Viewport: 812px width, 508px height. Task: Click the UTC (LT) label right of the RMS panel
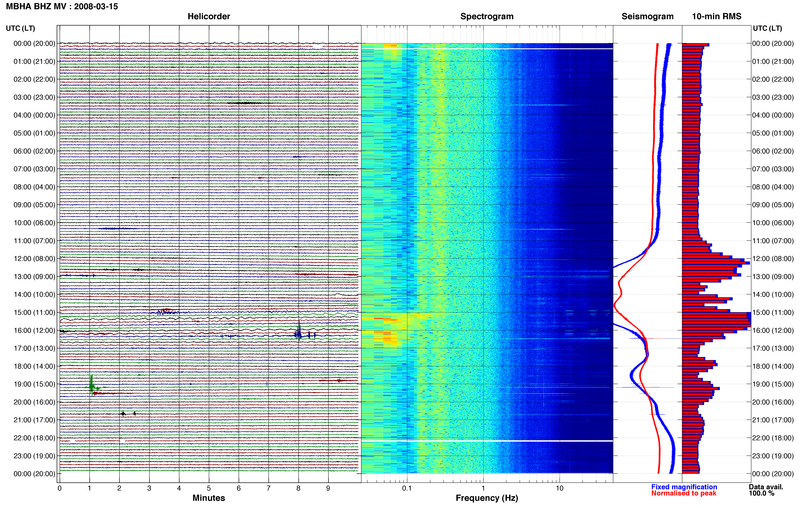767,28
